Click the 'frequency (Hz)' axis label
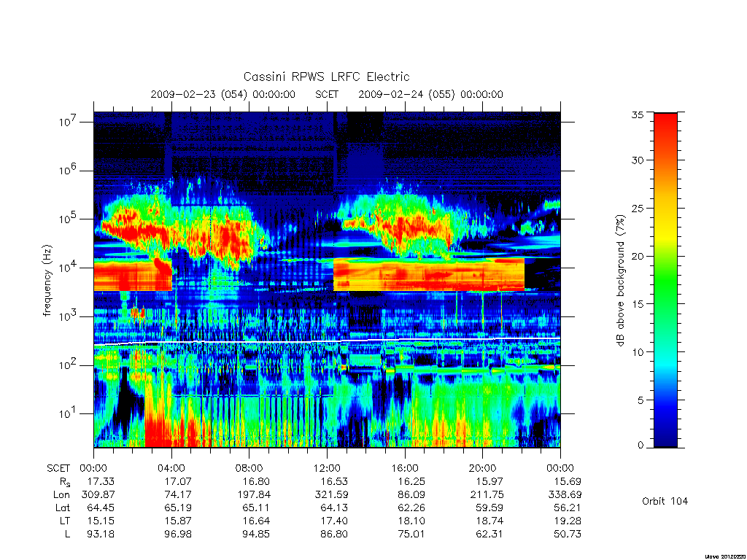This screenshot has height=560, width=747. point(47,281)
